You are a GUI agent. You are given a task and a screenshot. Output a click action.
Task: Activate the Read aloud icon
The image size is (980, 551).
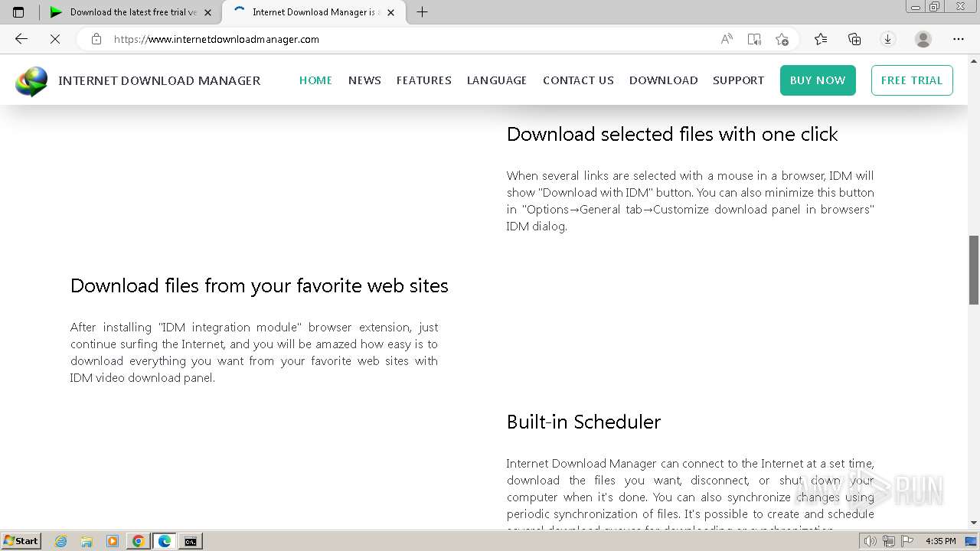click(x=727, y=39)
